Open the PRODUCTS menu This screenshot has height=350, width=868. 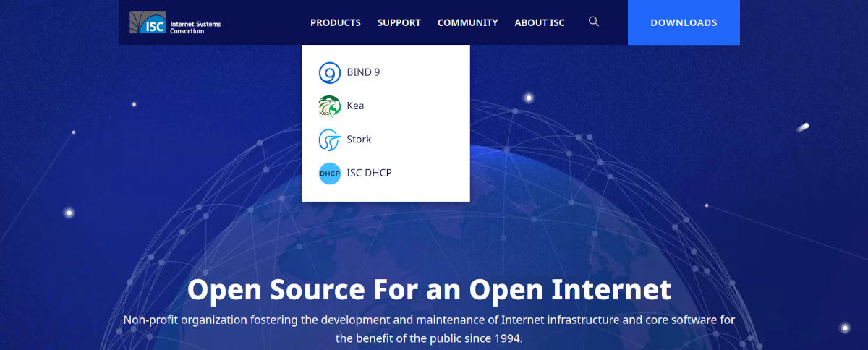point(336,22)
